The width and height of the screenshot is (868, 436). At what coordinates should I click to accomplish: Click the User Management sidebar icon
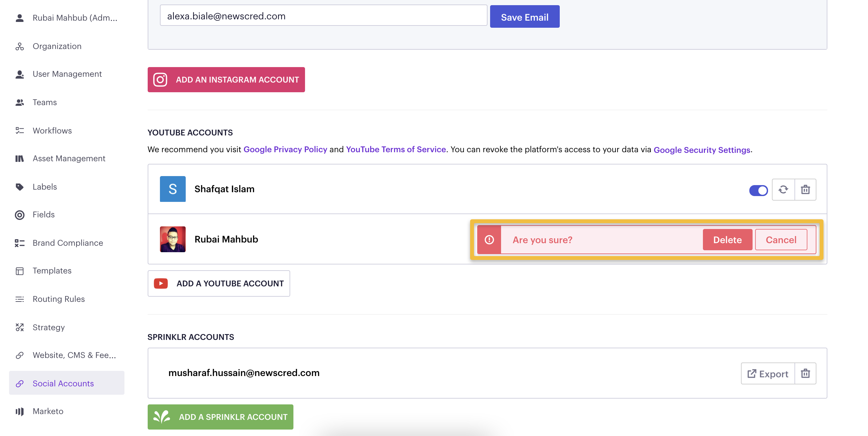(x=20, y=74)
